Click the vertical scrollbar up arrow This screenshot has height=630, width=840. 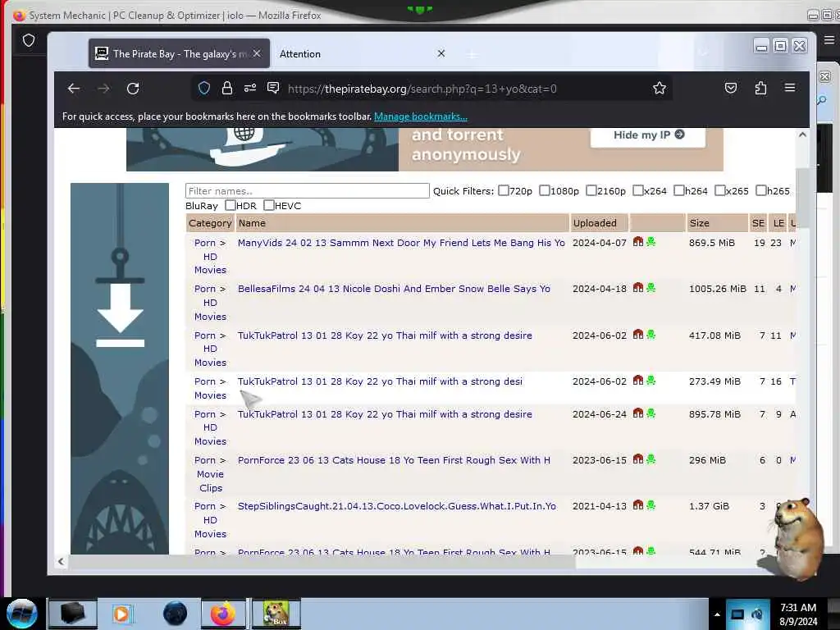[802, 135]
